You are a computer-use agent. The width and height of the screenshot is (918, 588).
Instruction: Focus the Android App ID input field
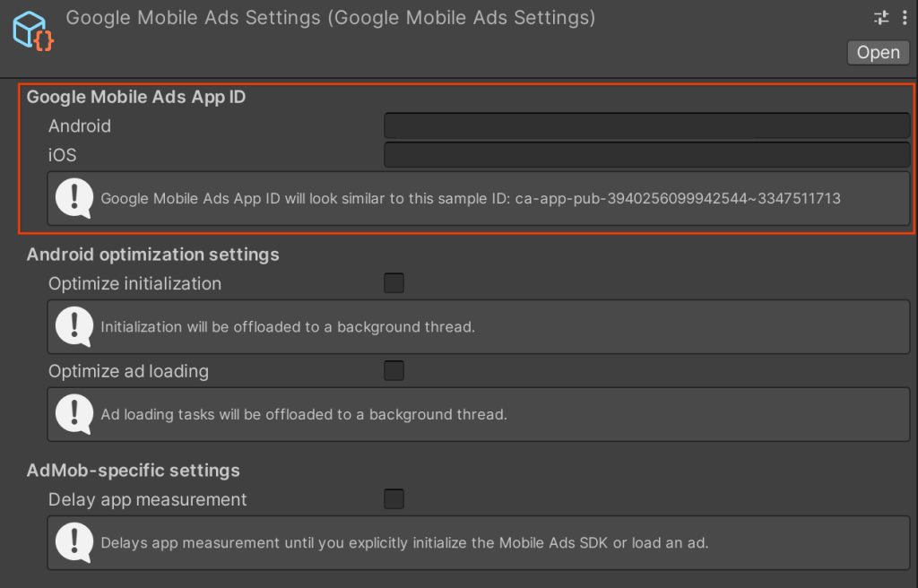[646, 125]
